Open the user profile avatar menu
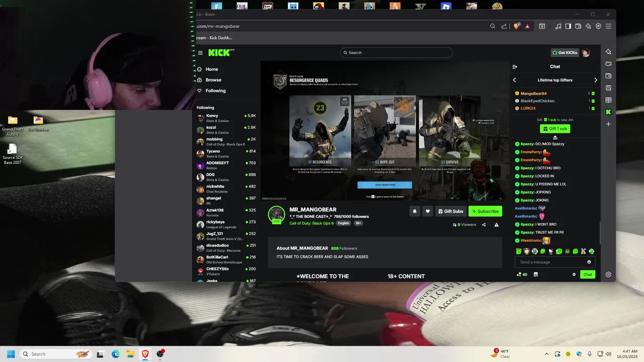The height and width of the screenshot is (362, 644). tap(586, 52)
